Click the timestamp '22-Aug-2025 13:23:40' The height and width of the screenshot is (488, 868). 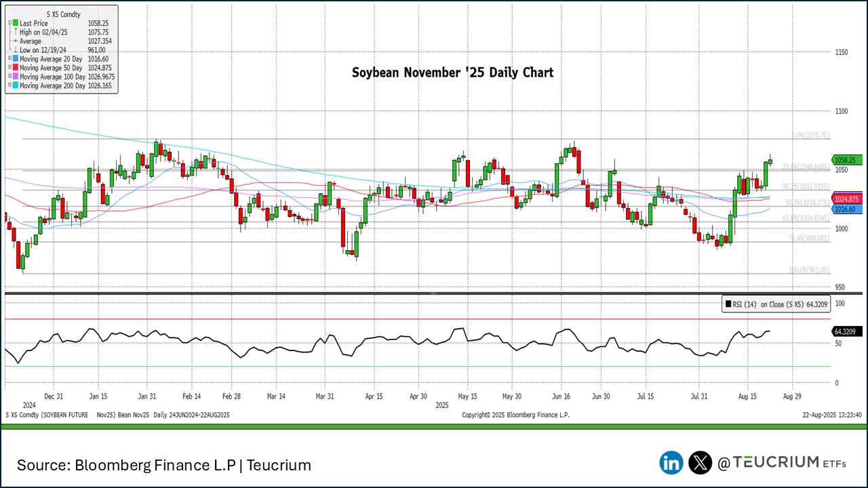[x=832, y=414]
